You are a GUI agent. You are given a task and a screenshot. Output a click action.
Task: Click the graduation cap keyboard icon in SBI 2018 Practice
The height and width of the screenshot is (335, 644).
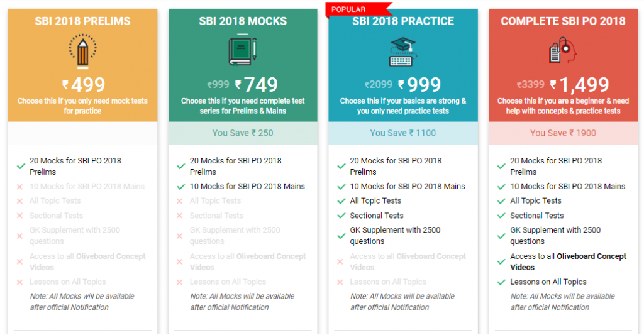tap(403, 52)
